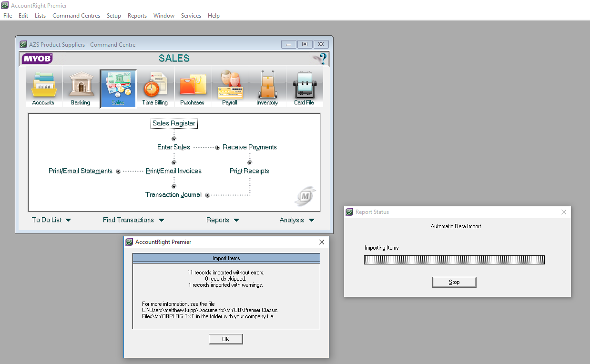Click the Import Items header bar
Viewport: 590px width, 364px height.
(226, 258)
